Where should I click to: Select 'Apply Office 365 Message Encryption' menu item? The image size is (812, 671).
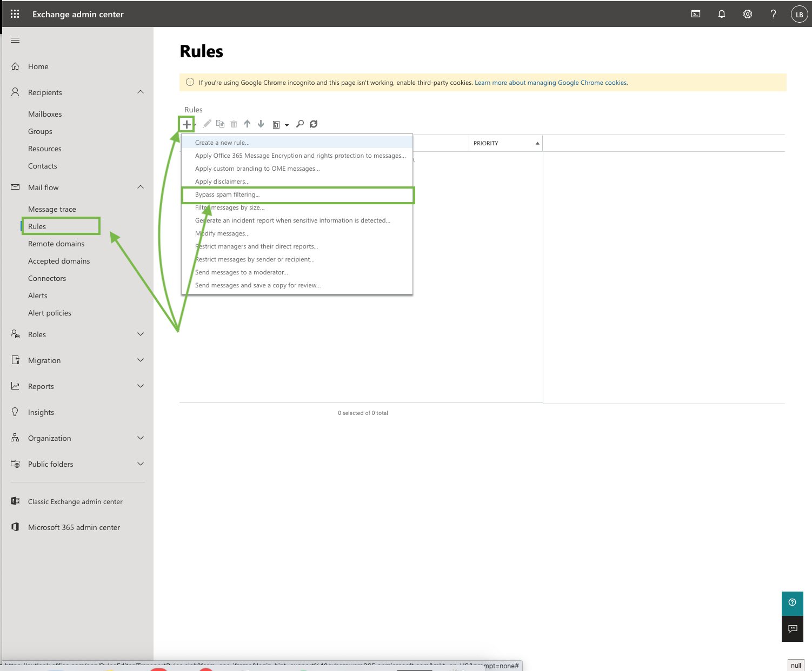click(297, 156)
